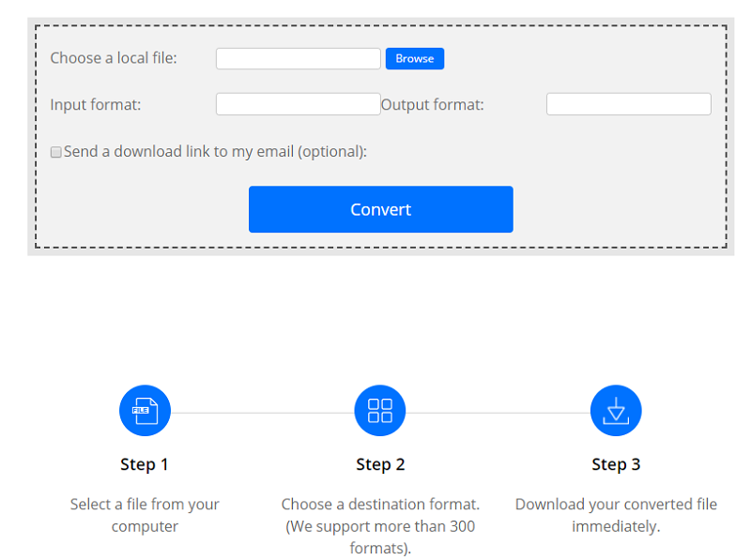Click the 'Choose a local file:' label

click(x=113, y=58)
